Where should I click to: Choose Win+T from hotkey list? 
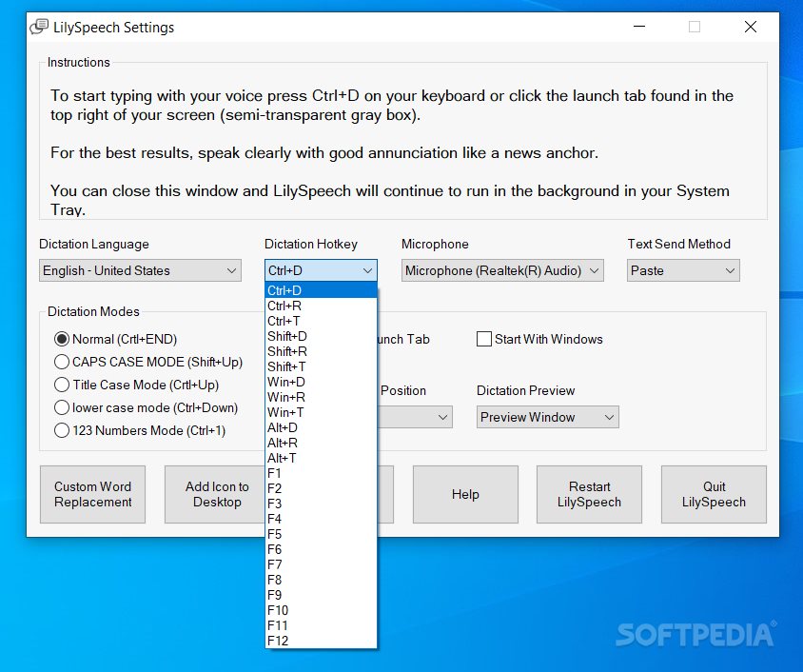[x=321, y=412]
